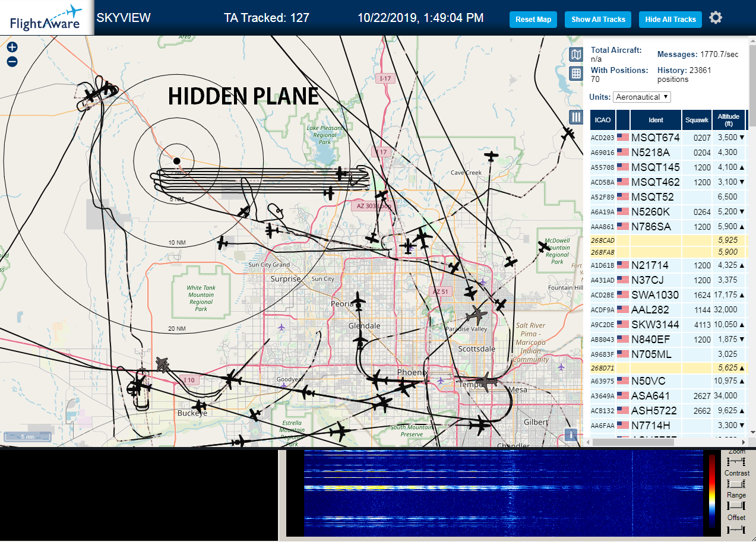Sort table by Squawk column header

coord(697,120)
